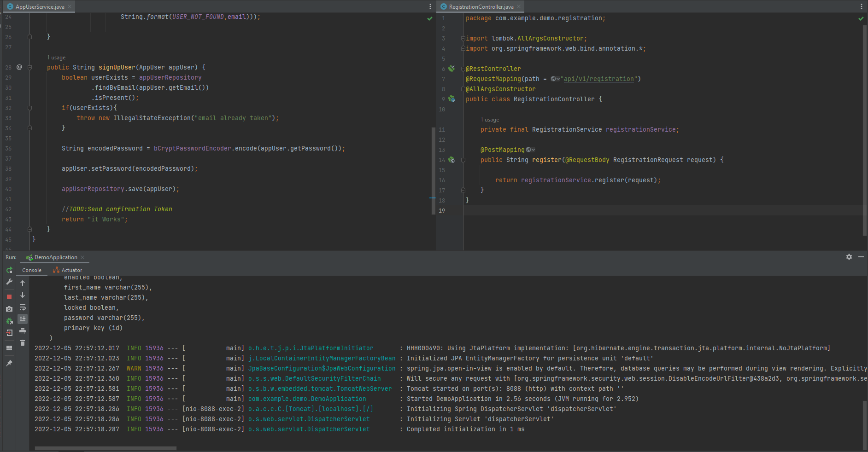Switch to AppUserService.java tab
868x452 pixels.
click(40, 6)
